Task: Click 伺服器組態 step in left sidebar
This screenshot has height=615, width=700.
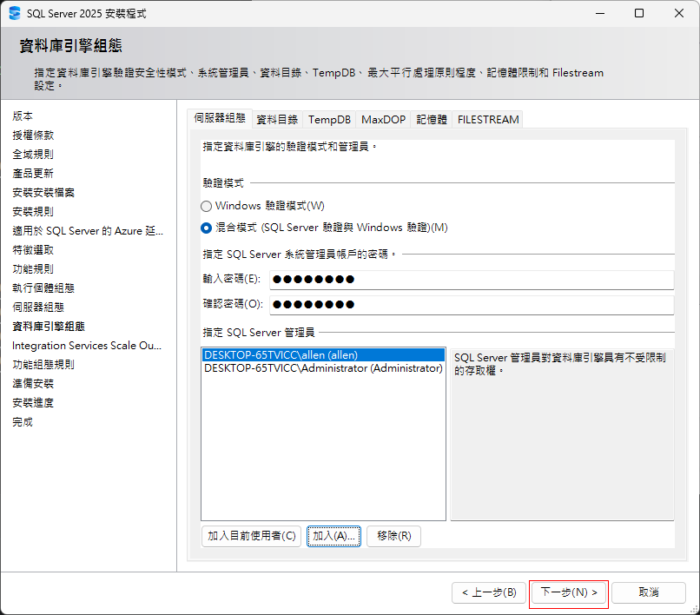Action: 38,307
